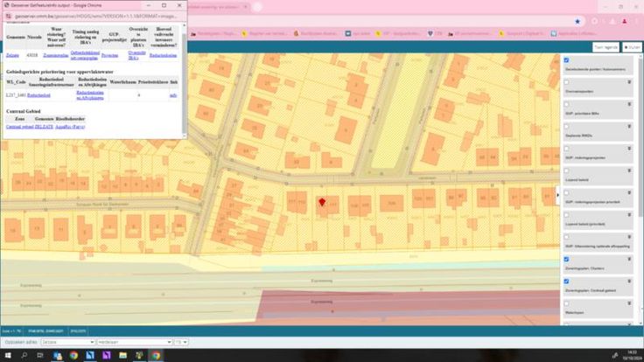Delete the Geplande RWZIs layer with trash icon
644x362 pixels.
tap(629, 126)
